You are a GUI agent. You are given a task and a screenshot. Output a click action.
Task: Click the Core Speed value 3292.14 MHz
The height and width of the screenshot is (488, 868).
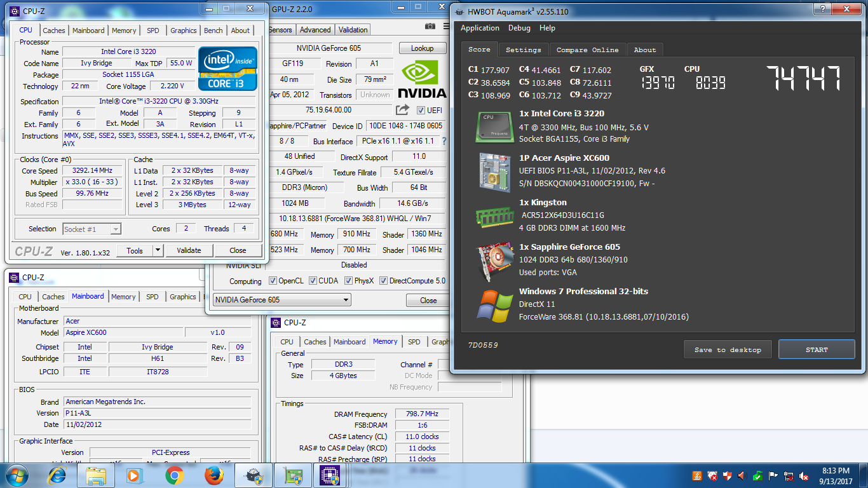(93, 170)
